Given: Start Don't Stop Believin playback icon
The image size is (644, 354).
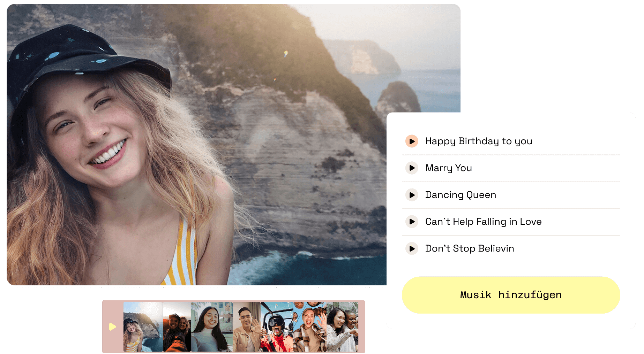Looking at the screenshot, I should click(x=412, y=248).
